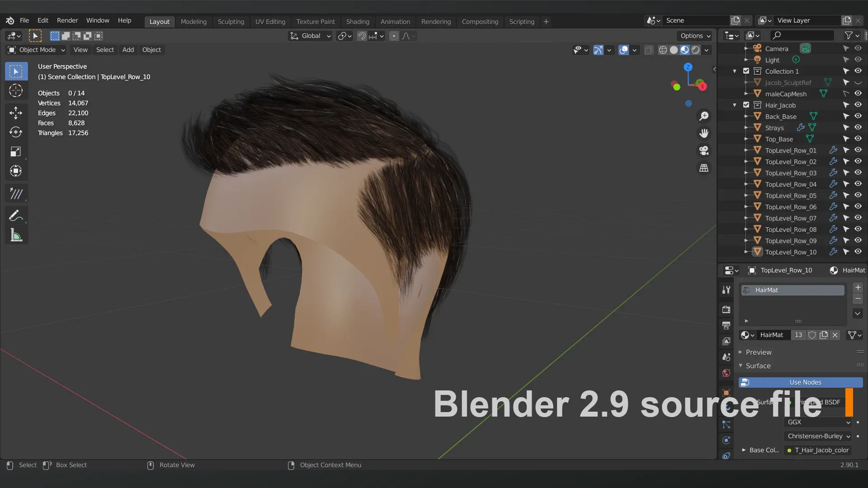Open Render menu
The height and width of the screenshot is (488, 868).
tap(67, 21)
